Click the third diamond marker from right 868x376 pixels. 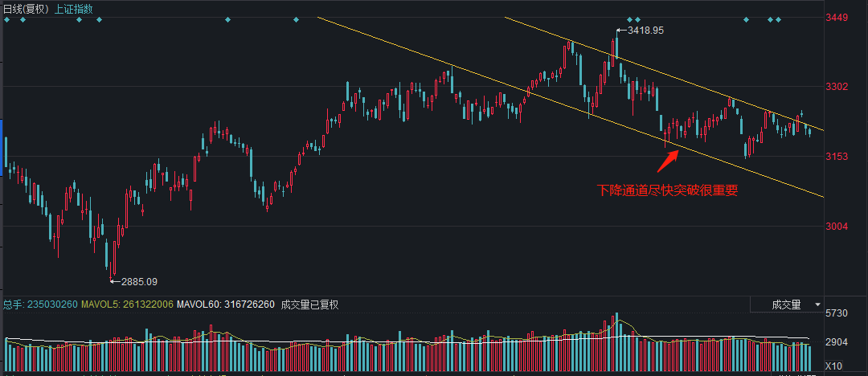pyautogui.click(x=746, y=20)
